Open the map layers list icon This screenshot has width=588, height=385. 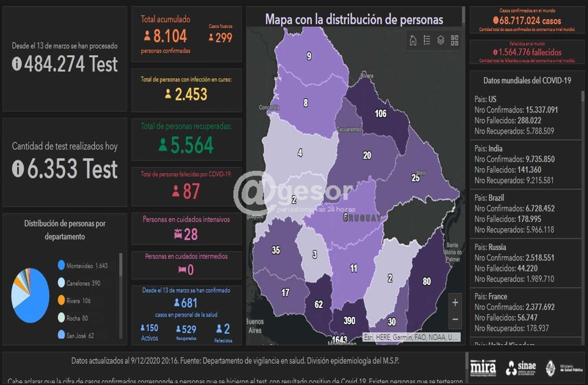point(441,40)
